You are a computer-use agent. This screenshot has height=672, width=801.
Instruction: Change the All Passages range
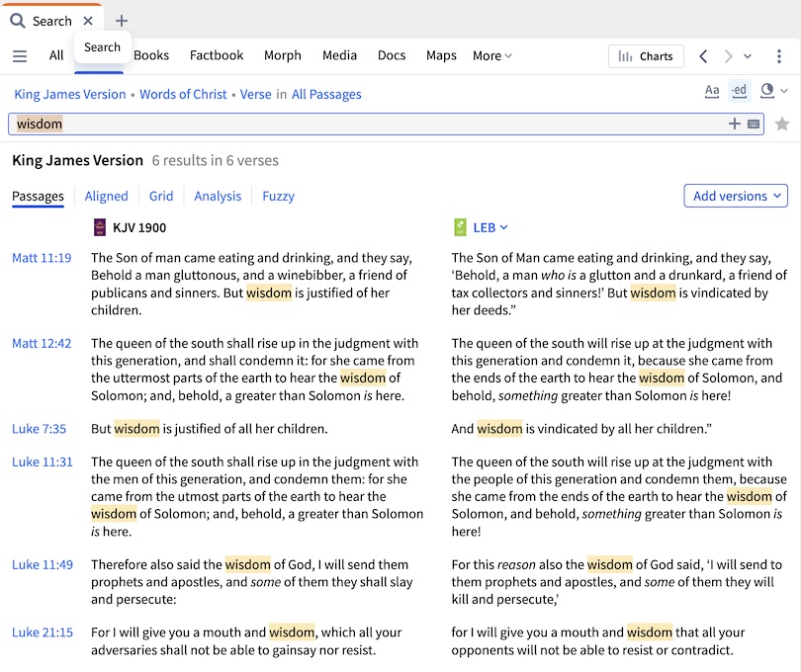tap(326, 95)
